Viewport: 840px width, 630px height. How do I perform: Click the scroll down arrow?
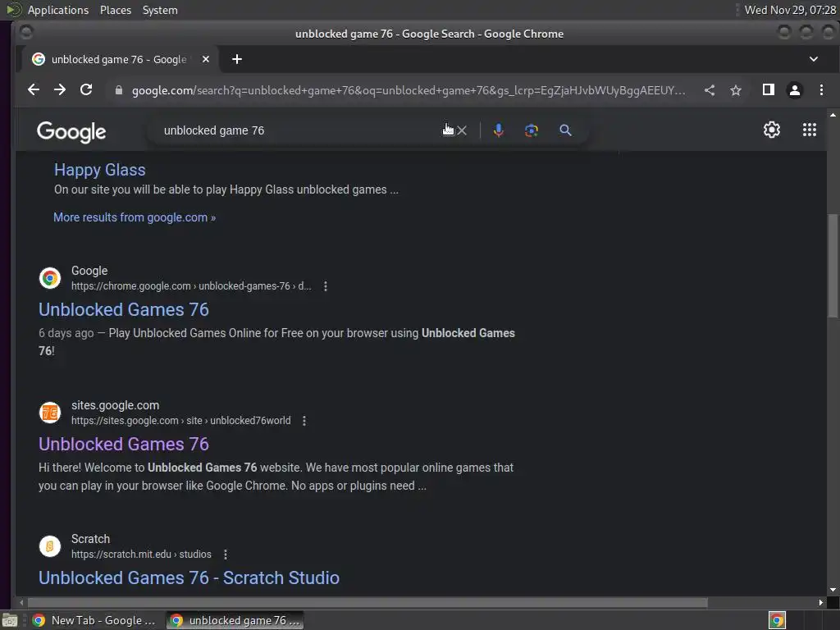[833, 590]
